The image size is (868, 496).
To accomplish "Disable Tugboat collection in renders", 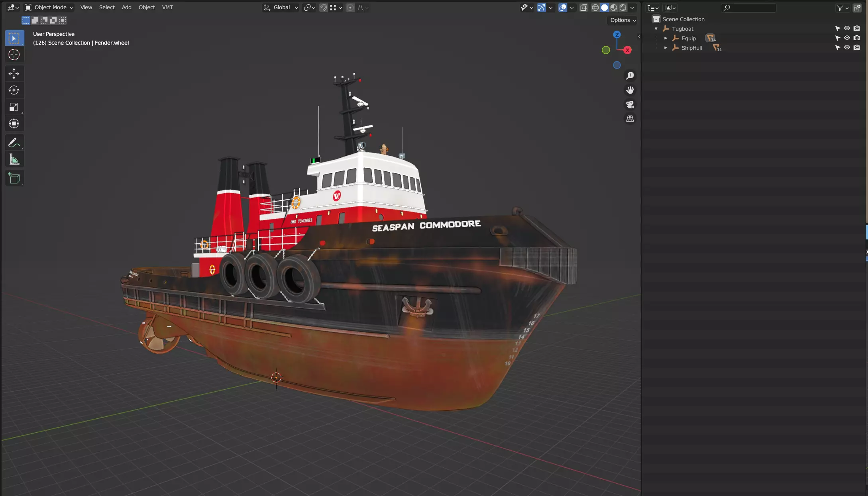I will point(857,28).
